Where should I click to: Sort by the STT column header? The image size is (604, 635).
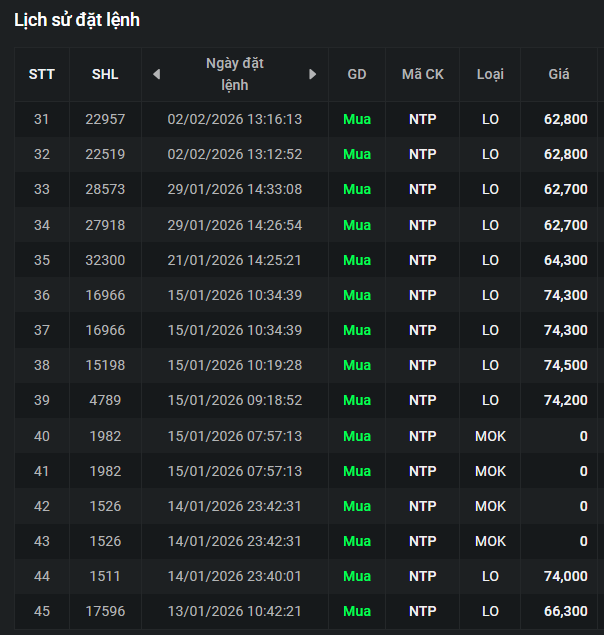pos(42,75)
